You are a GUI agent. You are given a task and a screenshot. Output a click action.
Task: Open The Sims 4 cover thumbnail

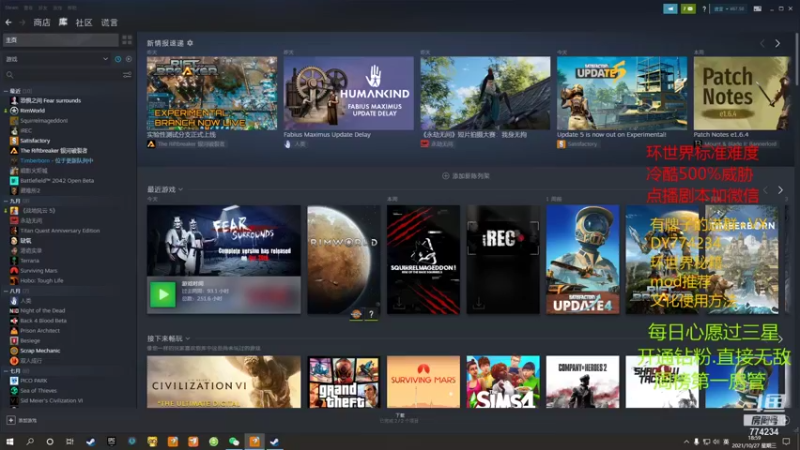click(503, 382)
